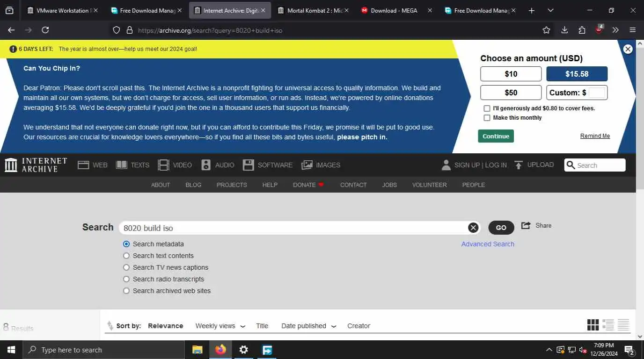Choose the $10 donation amount
Image resolution: width=644 pixels, height=359 pixels.
[x=511, y=74]
